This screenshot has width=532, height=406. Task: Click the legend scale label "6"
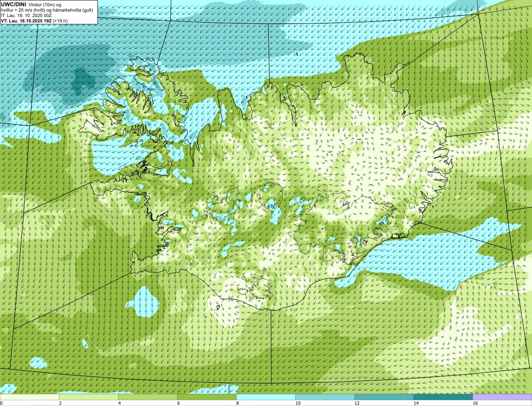coord(178,403)
